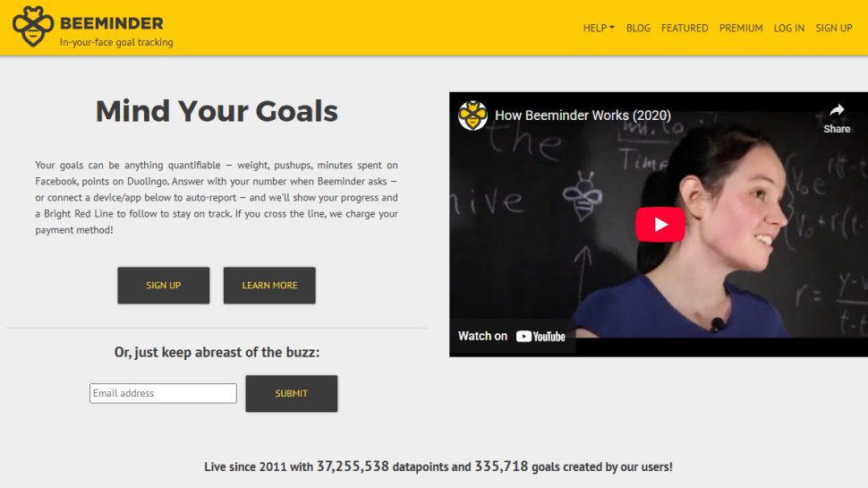Click the Beeminder bee logo icon
Viewport: 868px width, 488px height.
pos(32,27)
